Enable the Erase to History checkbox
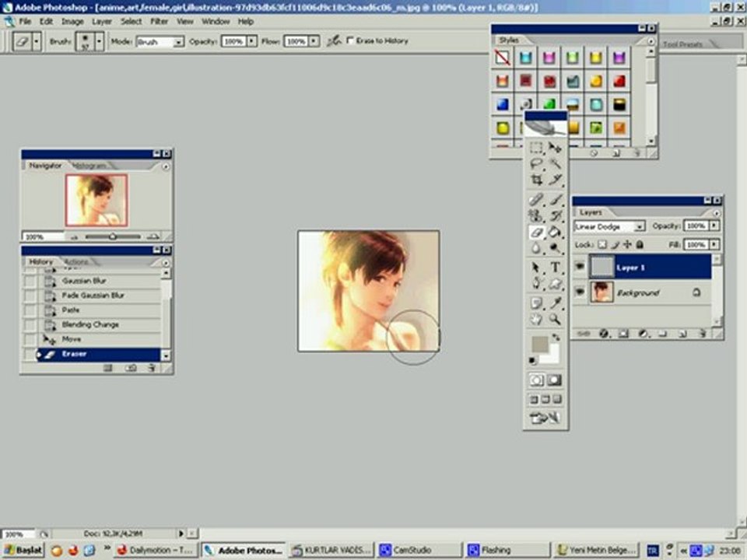 (x=350, y=40)
